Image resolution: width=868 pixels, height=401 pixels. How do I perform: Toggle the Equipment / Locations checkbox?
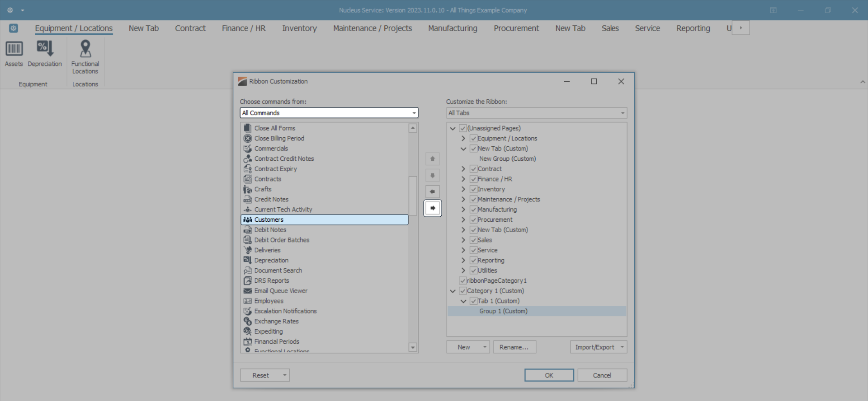click(x=473, y=138)
